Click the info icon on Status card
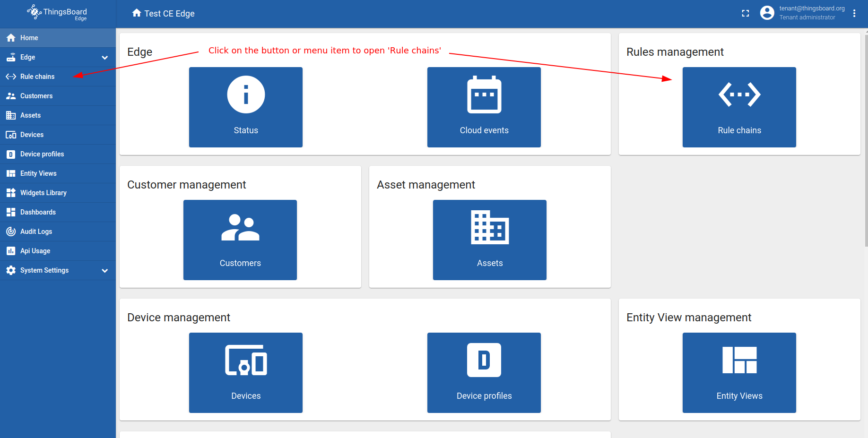868x438 pixels. click(x=246, y=94)
